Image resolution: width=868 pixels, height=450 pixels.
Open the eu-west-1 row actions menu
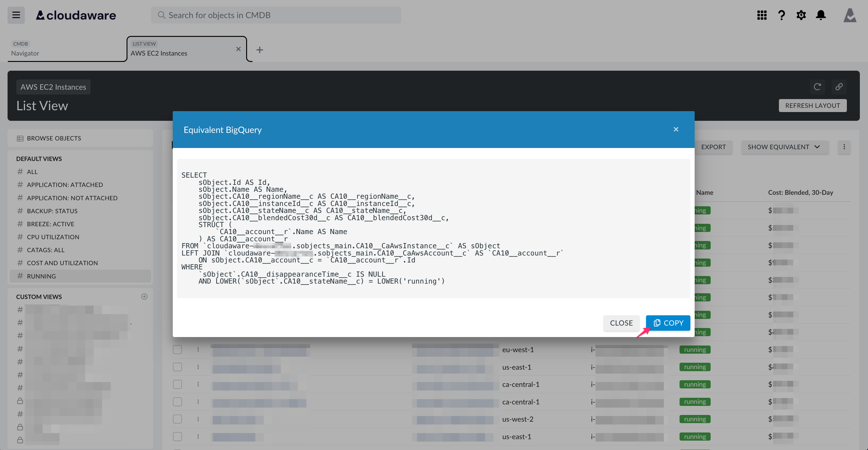pyautogui.click(x=198, y=350)
